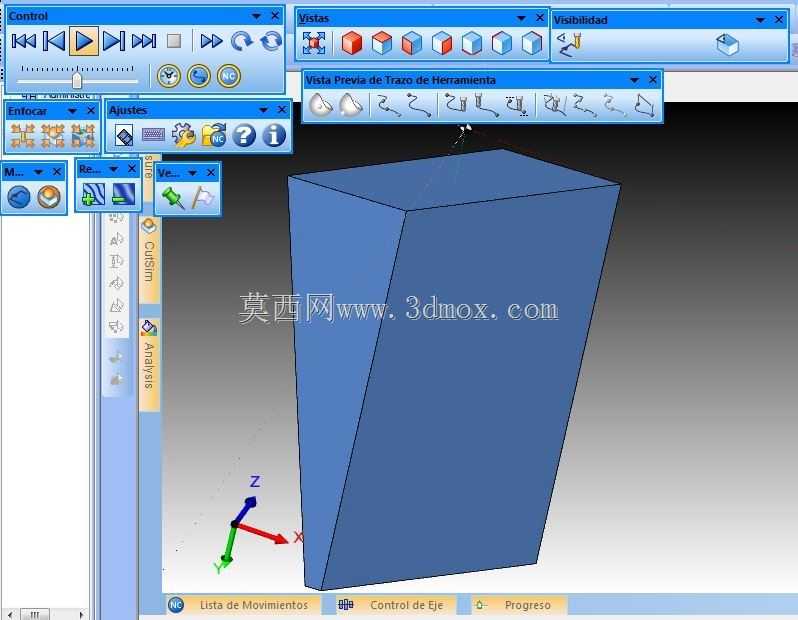798x620 pixels.
Task: Open the Enfocar panel dropdown arrow
Action: (x=72, y=111)
